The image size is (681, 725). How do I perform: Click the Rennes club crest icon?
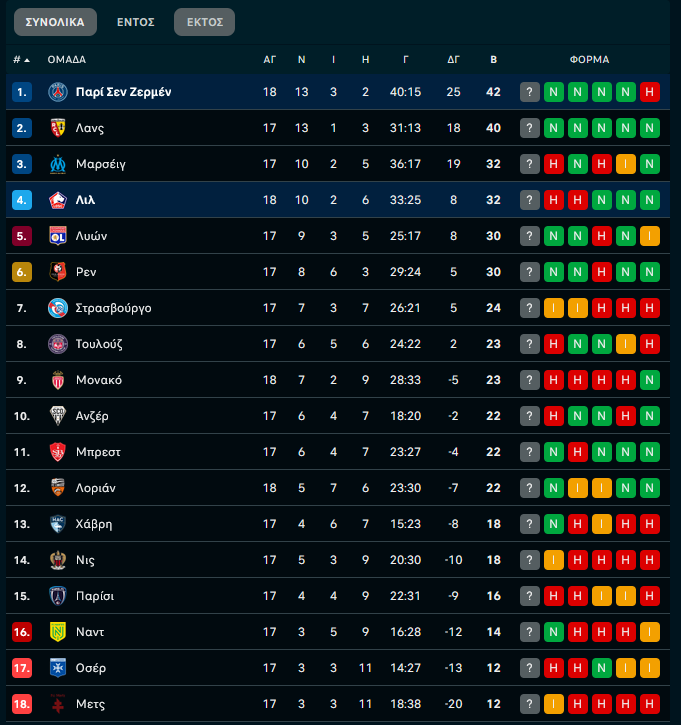[x=57, y=272]
